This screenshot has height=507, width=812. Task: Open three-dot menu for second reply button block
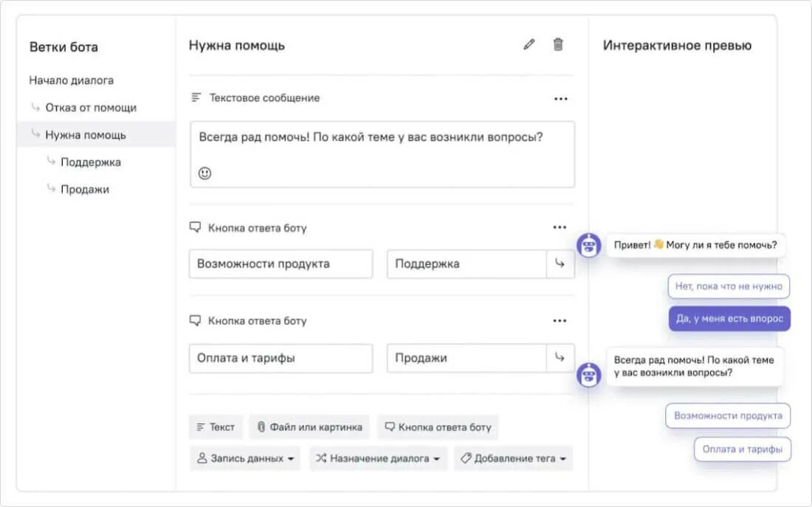[560, 321]
